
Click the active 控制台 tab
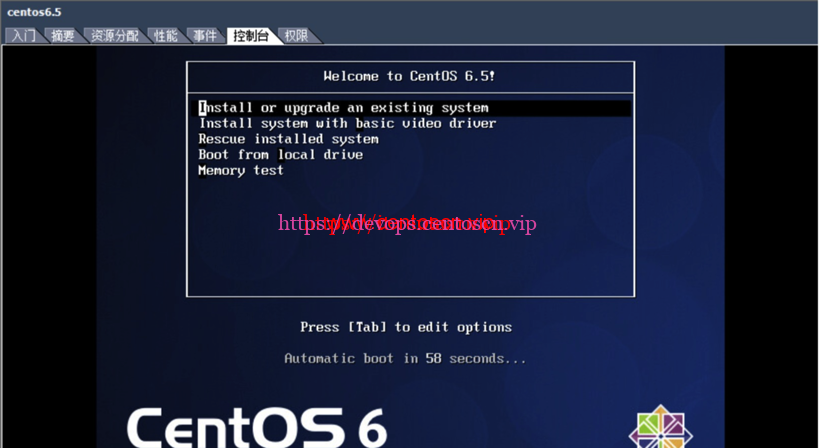250,36
